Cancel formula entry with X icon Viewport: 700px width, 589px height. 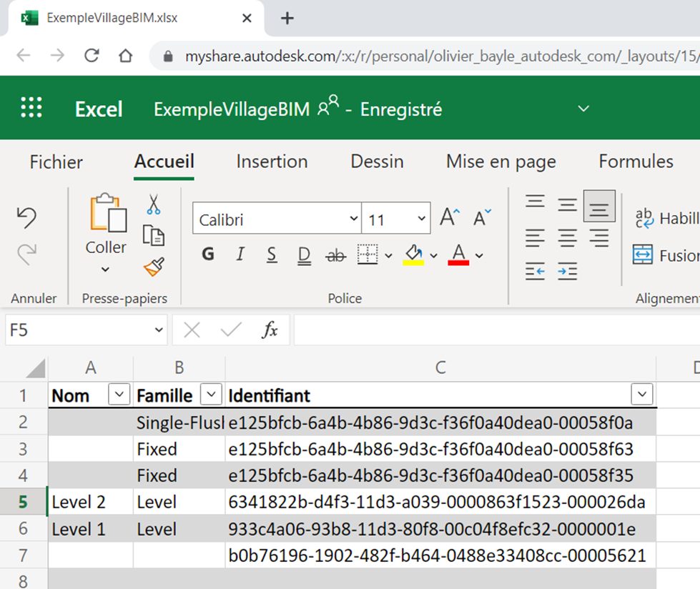192,331
